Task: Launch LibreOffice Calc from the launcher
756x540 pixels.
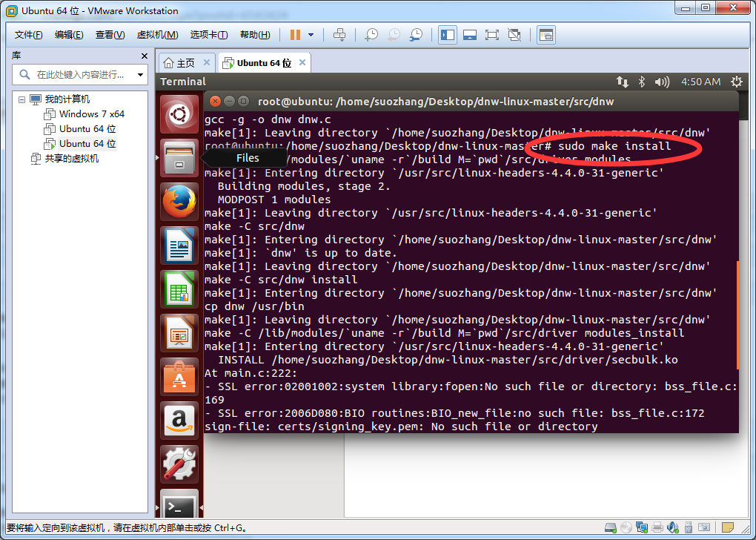Action: (179, 289)
